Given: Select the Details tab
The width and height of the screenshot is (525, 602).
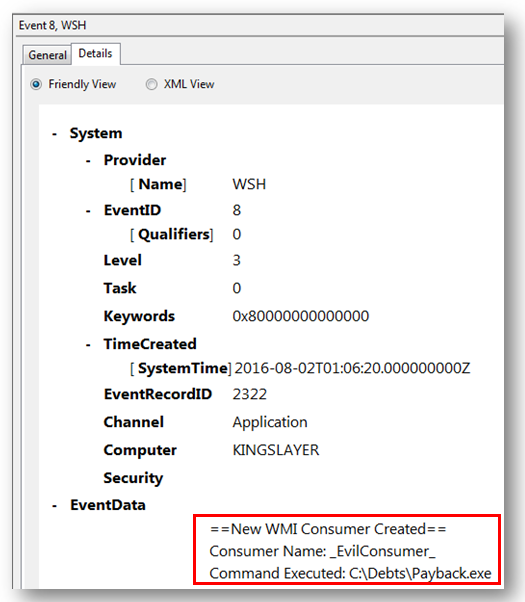Looking at the screenshot, I should pos(95,53).
